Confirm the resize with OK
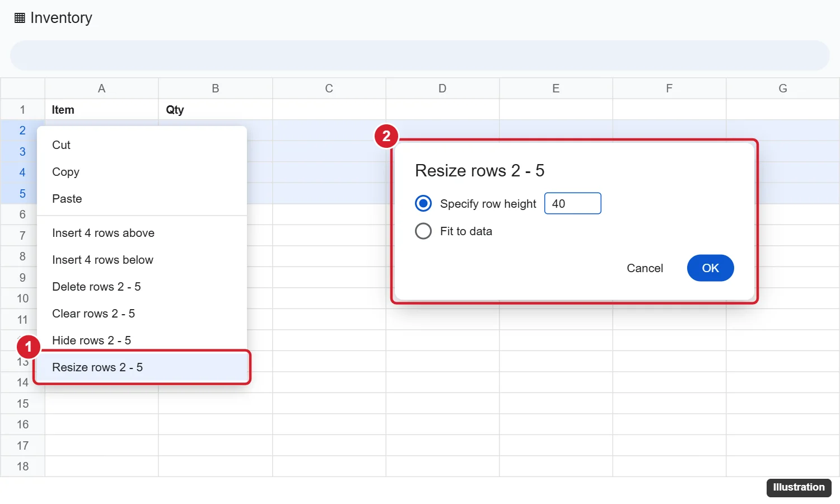840x504 pixels. tap(710, 268)
